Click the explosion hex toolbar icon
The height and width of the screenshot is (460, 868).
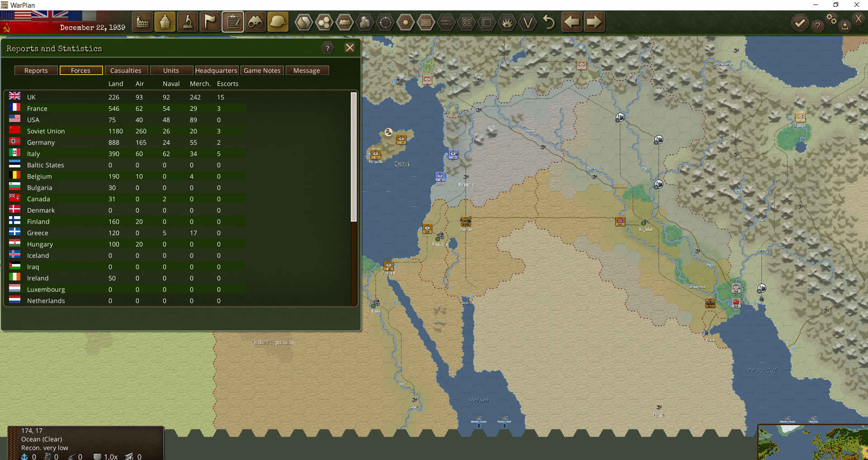tap(507, 22)
